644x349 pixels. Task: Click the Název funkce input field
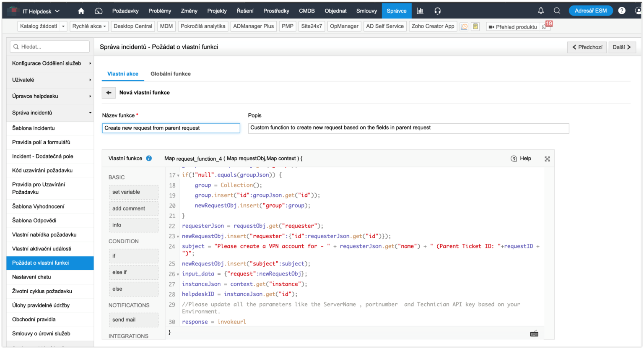171,128
